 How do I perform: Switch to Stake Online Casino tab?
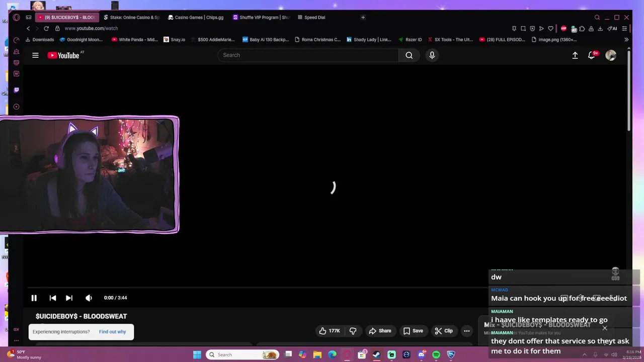[x=131, y=17]
